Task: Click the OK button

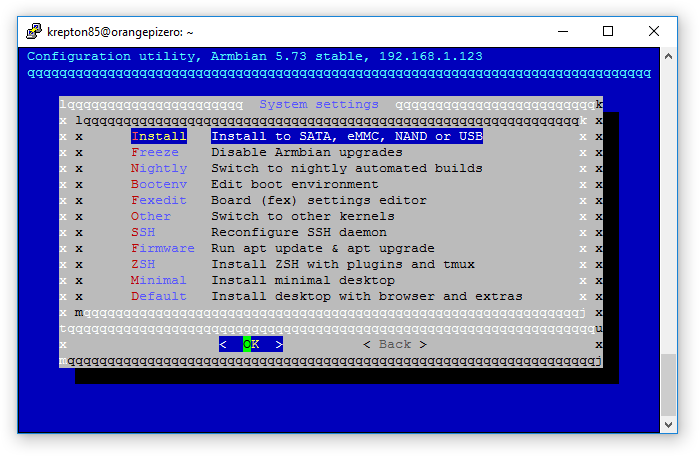Action: coord(251,344)
